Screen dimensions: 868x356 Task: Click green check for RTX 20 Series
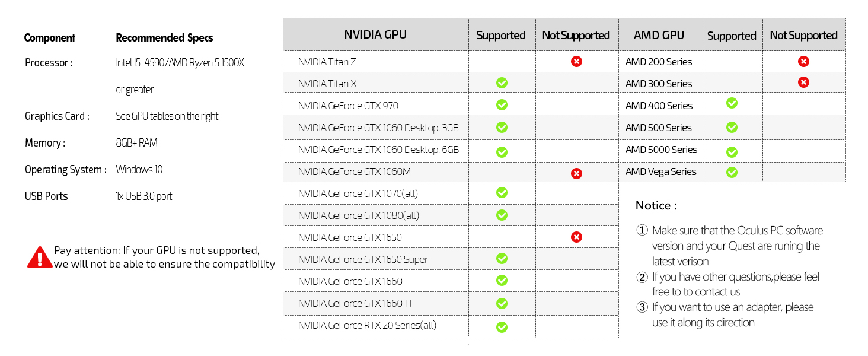(x=502, y=327)
